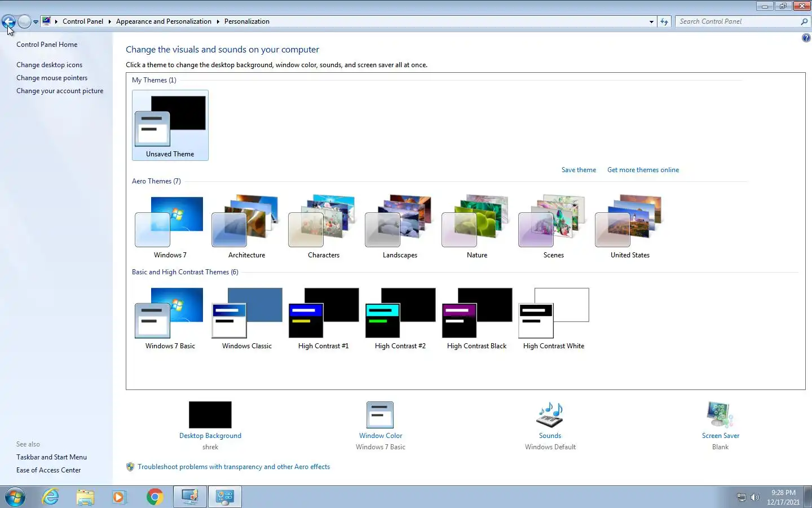Click the search magnifier icon

(x=804, y=21)
